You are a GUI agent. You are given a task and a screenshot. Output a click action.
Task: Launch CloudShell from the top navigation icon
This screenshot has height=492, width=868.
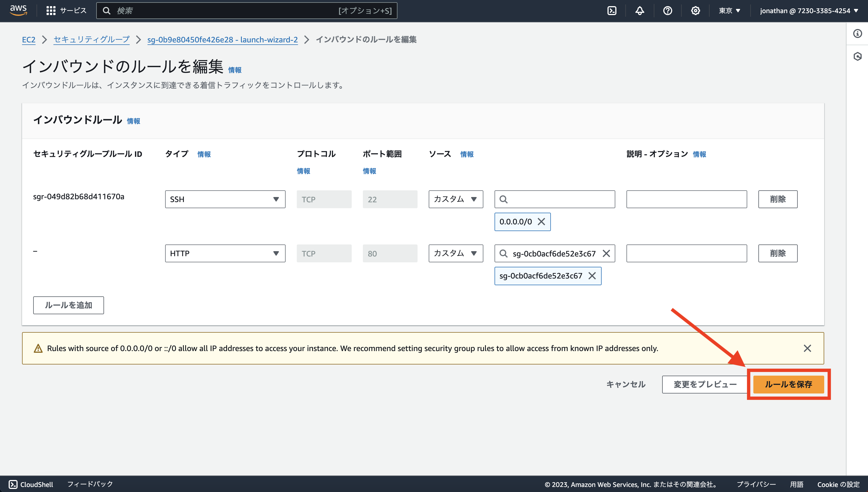point(612,11)
